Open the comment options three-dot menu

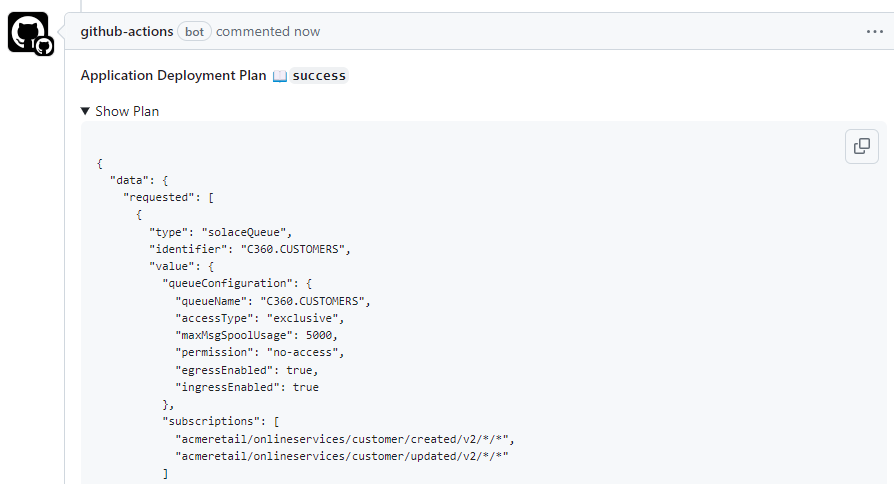874,31
